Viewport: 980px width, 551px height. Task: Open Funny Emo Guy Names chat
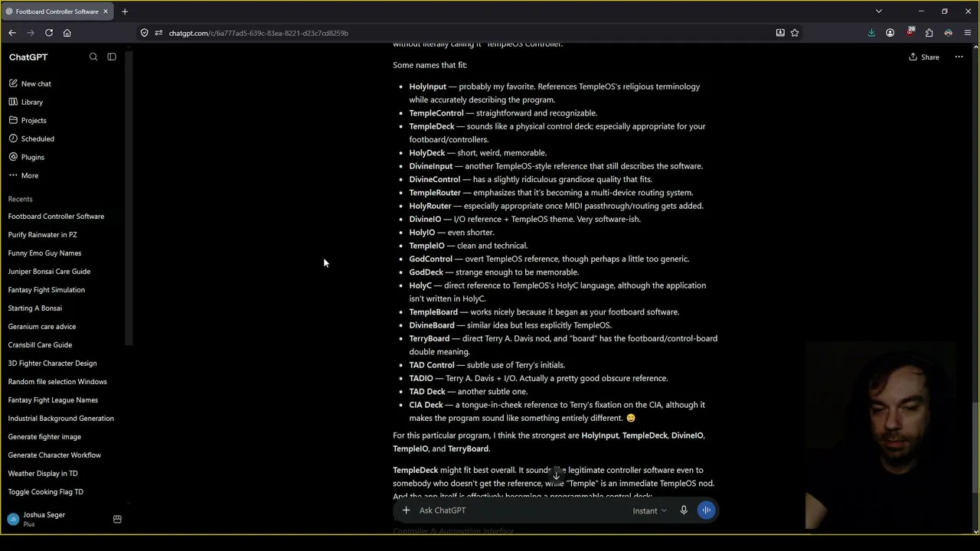click(45, 253)
